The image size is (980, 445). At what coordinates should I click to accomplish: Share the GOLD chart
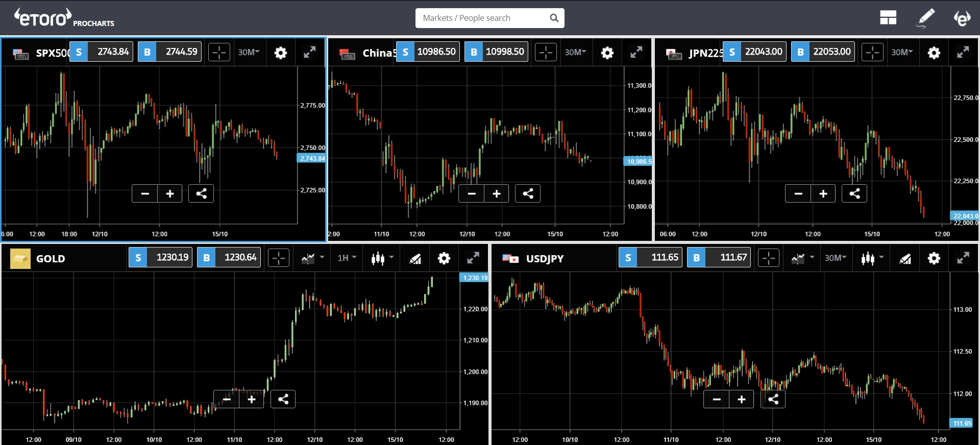tap(283, 399)
